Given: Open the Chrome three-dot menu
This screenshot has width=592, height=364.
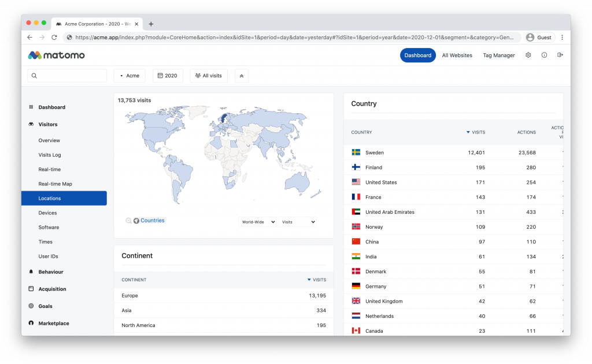Looking at the screenshot, I should [562, 38].
